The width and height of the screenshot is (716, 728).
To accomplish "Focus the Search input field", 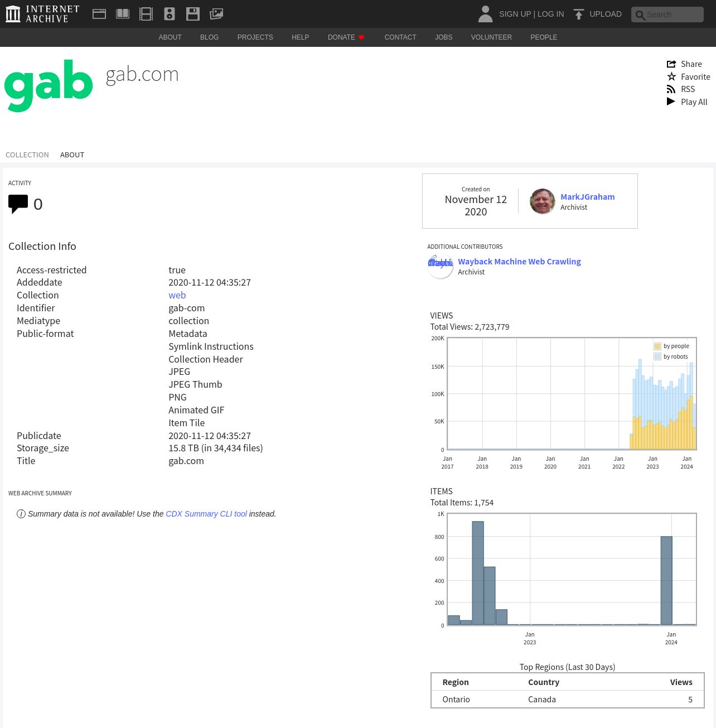I will pos(667,15).
